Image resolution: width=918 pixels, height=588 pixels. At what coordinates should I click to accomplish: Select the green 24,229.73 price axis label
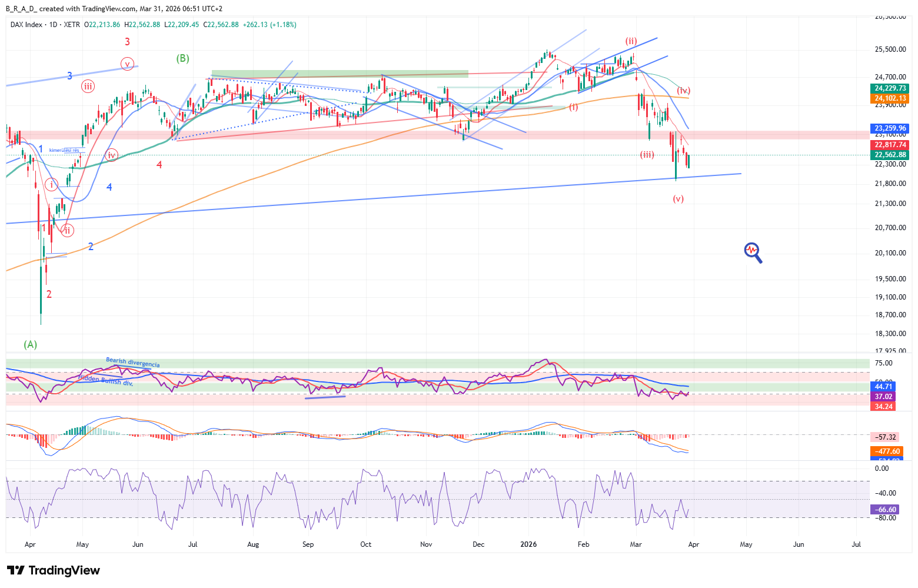890,88
